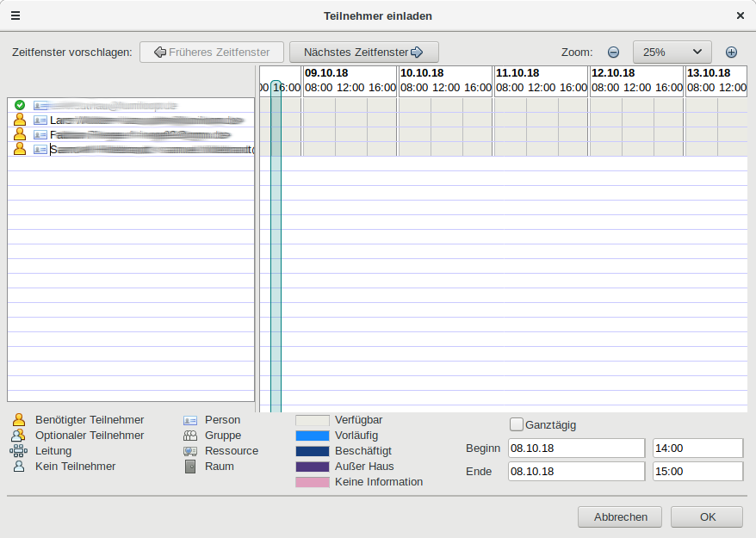Enable the Ganztägig checkbox
Screen dimensions: 756x538
pos(517,424)
